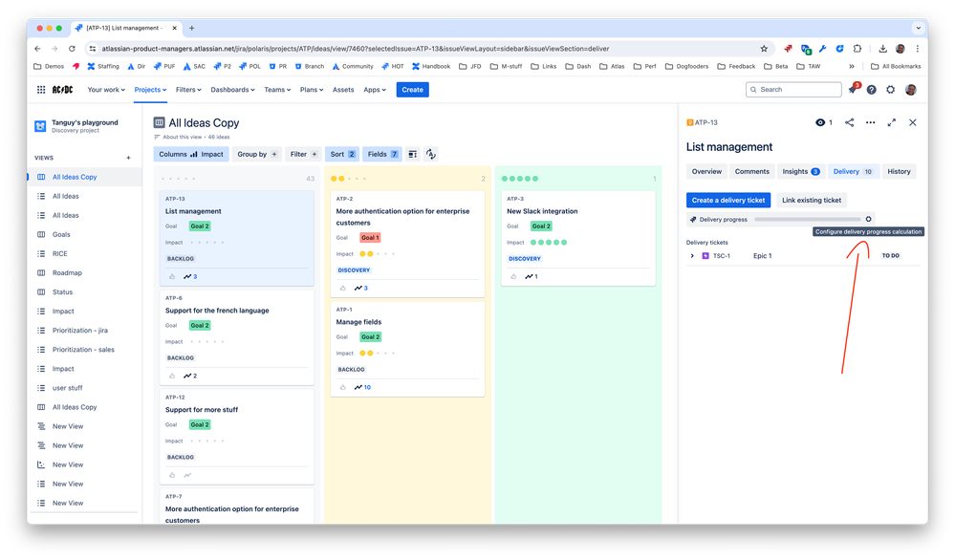This screenshot has height=560, width=955.
Task: Show hidden bookmarks with the double chevron
Action: (852, 66)
